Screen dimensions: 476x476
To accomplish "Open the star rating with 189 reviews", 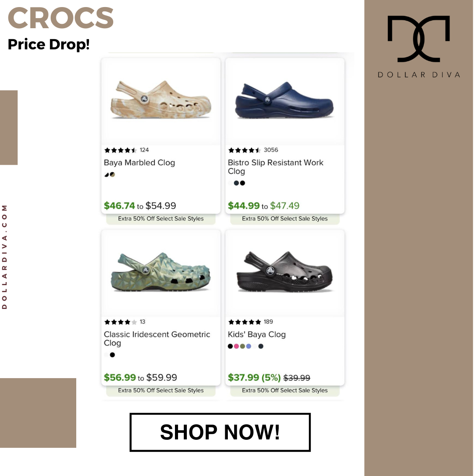I will pyautogui.click(x=250, y=322).
